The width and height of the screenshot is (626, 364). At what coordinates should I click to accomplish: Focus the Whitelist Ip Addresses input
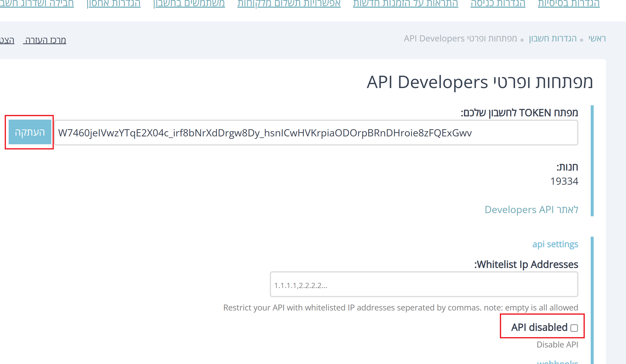point(424,285)
